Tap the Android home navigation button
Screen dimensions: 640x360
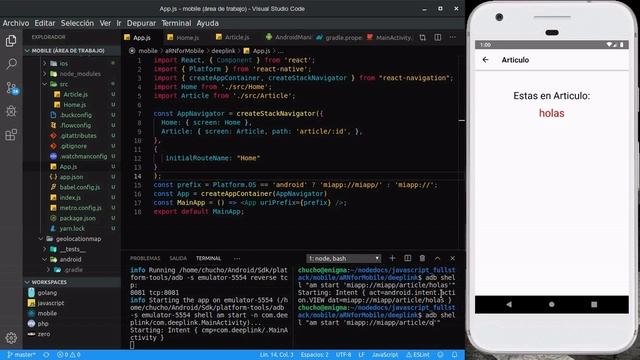(551, 304)
